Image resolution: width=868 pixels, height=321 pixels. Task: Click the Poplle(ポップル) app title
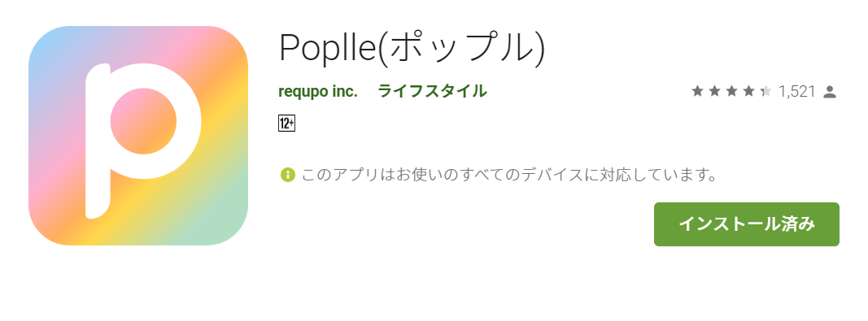tap(412, 48)
